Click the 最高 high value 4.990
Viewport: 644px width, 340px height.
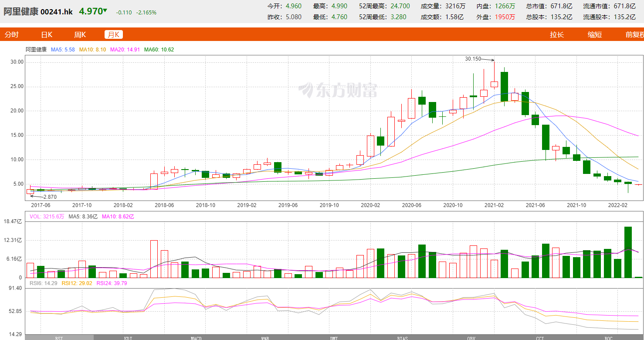click(x=339, y=6)
